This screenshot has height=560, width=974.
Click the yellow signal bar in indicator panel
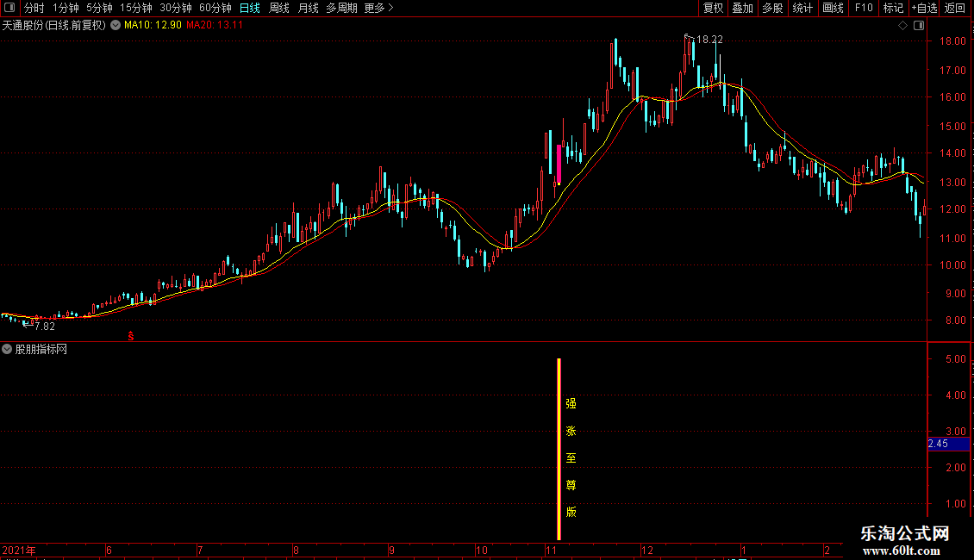pos(559,449)
